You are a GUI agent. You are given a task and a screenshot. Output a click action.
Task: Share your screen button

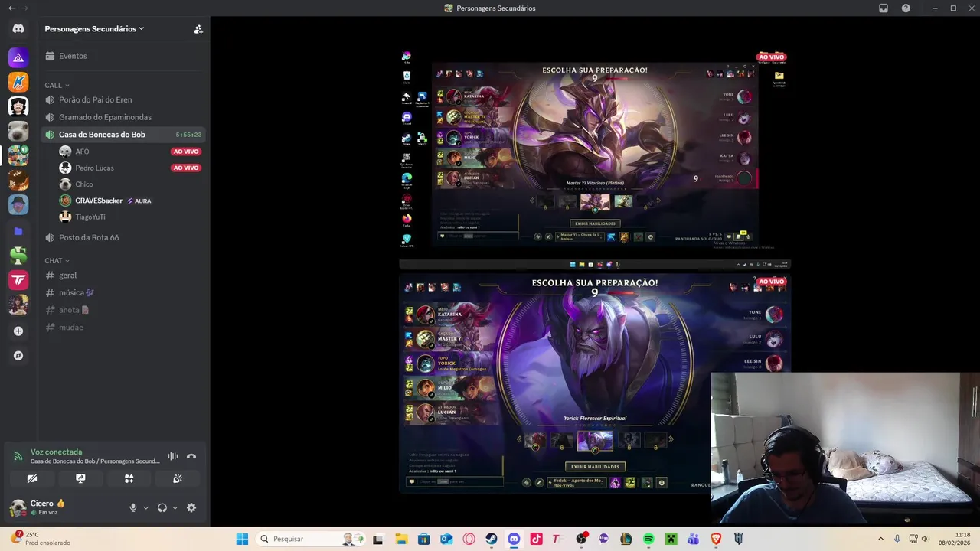80,478
